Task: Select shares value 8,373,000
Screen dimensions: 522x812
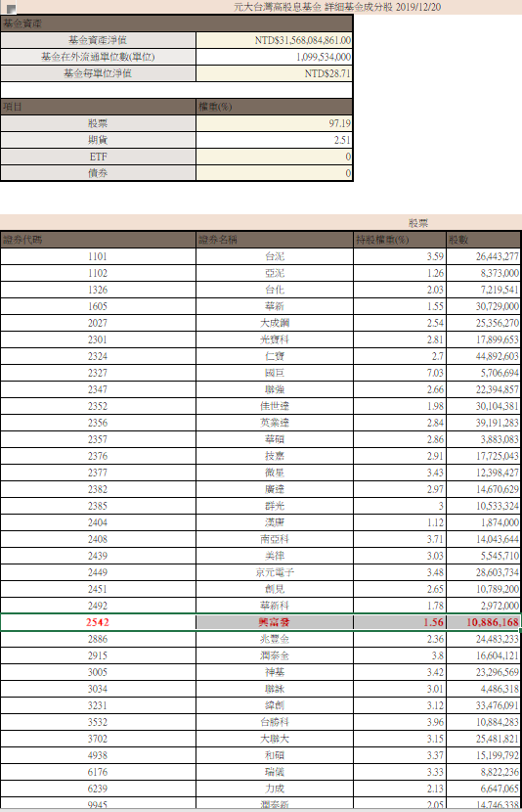Action: coord(500,273)
